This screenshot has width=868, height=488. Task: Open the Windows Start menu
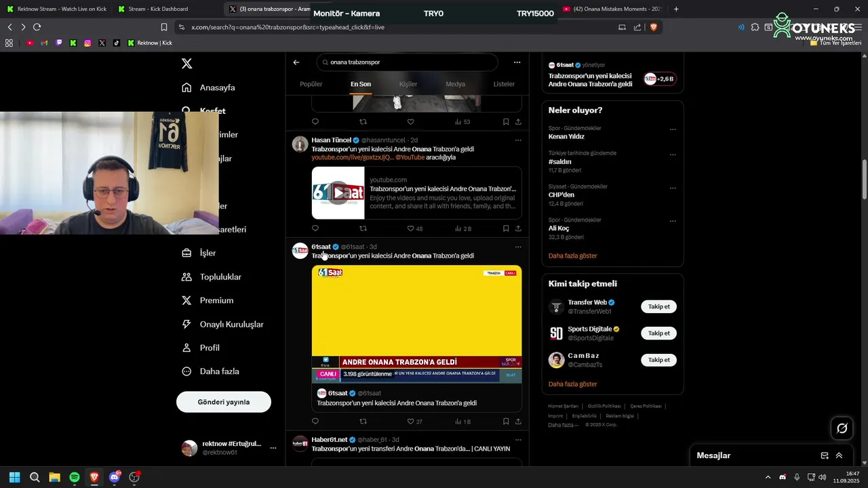coord(14,477)
